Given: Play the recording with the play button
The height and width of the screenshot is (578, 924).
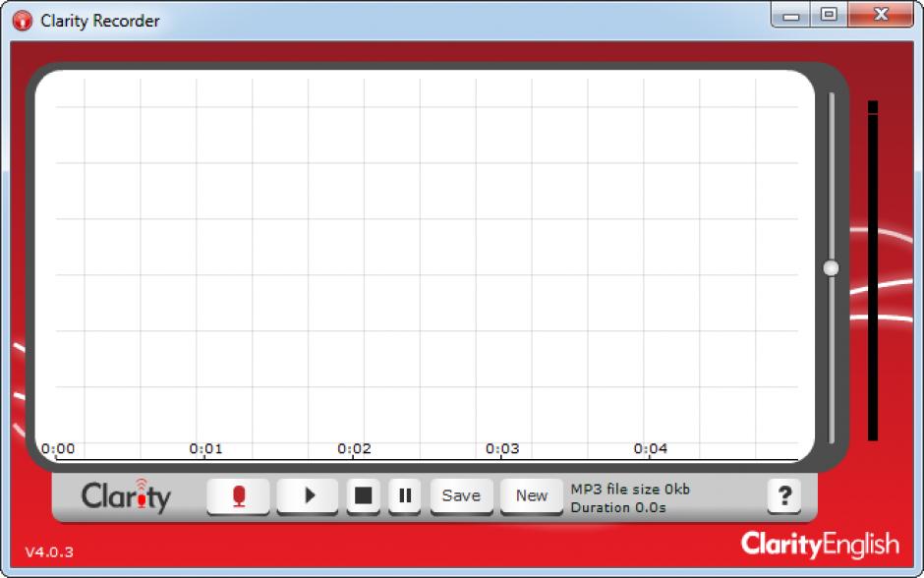Looking at the screenshot, I should point(308,496).
